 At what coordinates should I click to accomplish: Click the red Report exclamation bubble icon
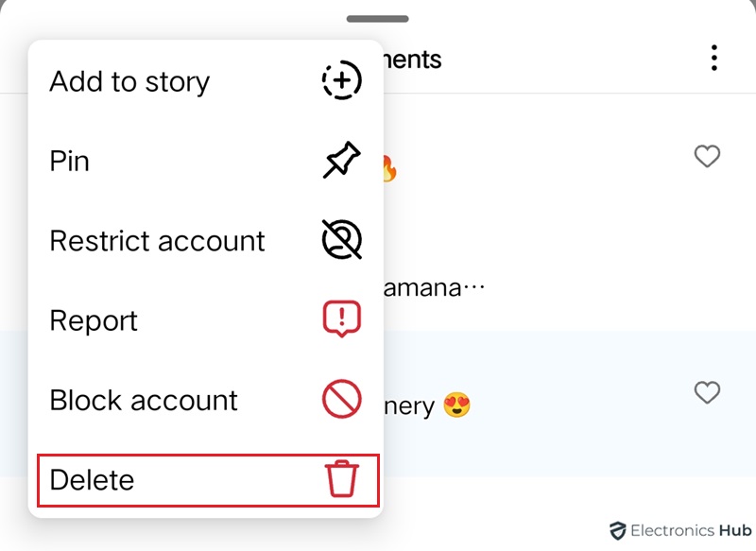point(342,319)
